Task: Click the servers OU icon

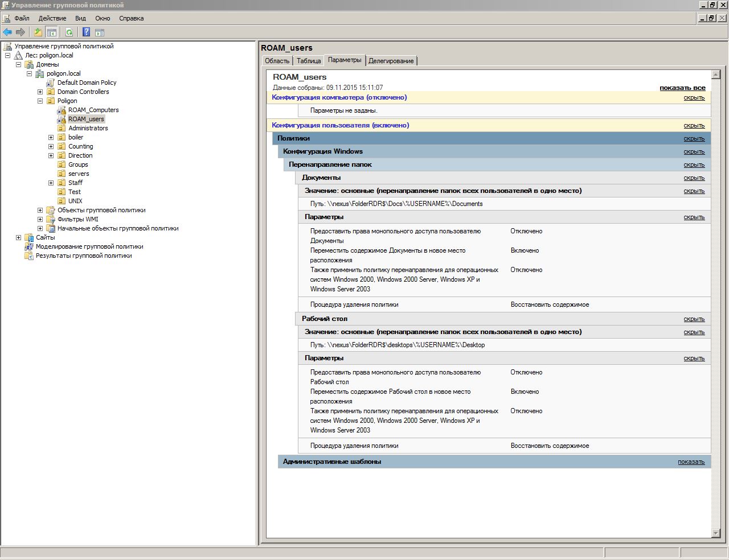Action: 62,174
